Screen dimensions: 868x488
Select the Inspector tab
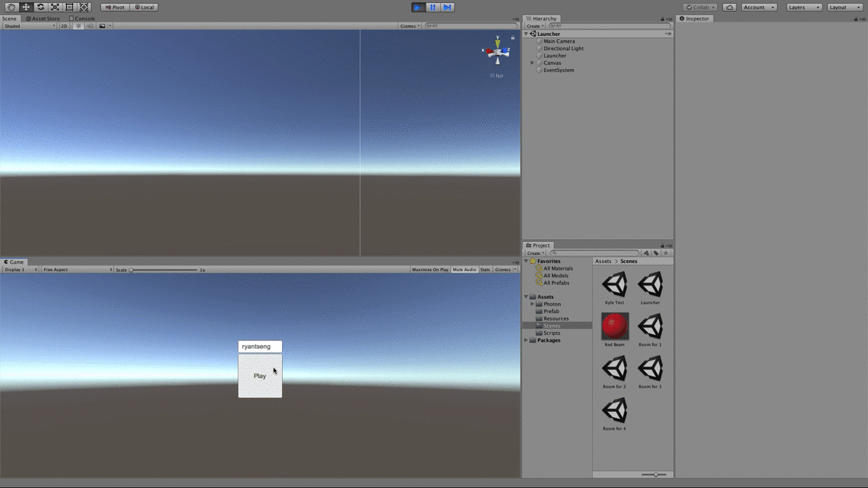click(694, 18)
